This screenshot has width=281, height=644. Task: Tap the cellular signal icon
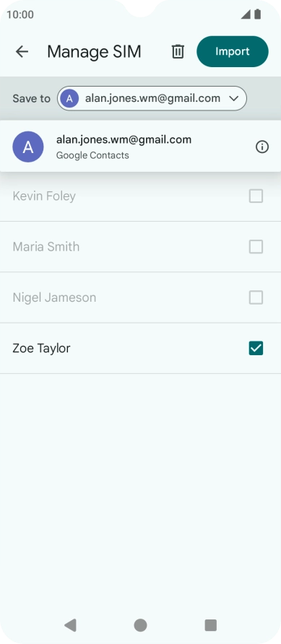pyautogui.click(x=246, y=14)
